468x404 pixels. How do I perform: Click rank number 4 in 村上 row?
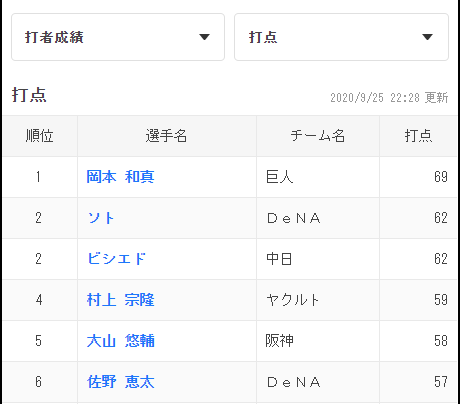tap(39, 300)
